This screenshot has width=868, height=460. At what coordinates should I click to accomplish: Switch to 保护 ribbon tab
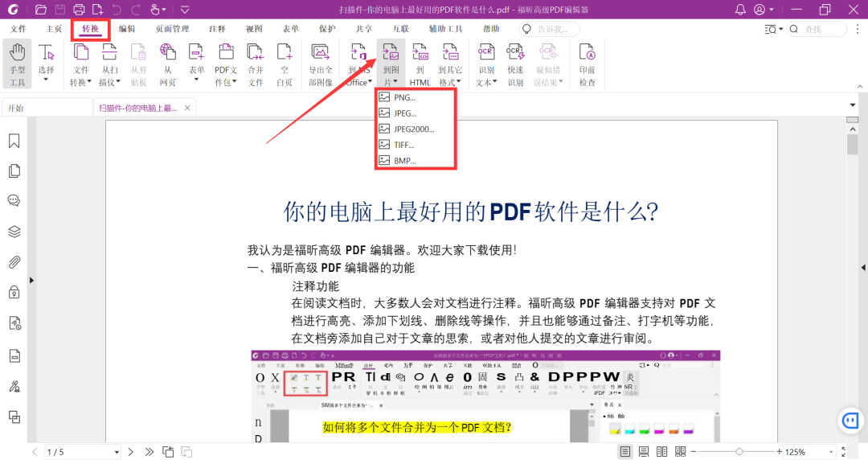click(x=326, y=29)
